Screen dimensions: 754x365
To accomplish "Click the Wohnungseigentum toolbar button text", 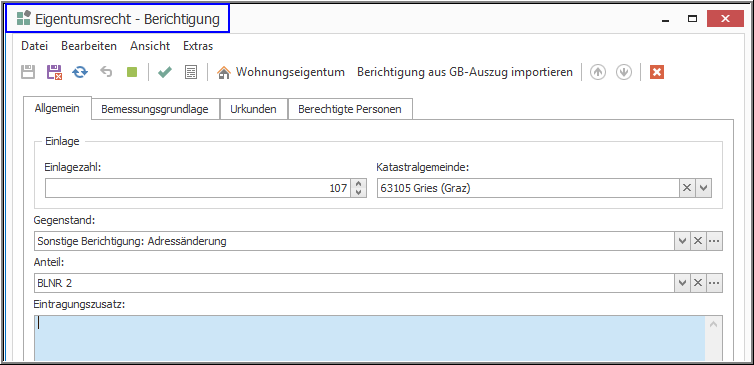I will tap(290, 72).
